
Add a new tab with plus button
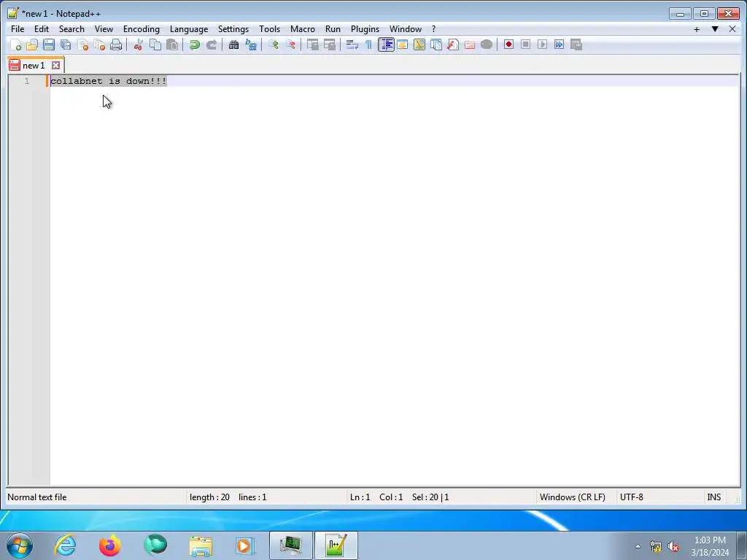pos(697,29)
